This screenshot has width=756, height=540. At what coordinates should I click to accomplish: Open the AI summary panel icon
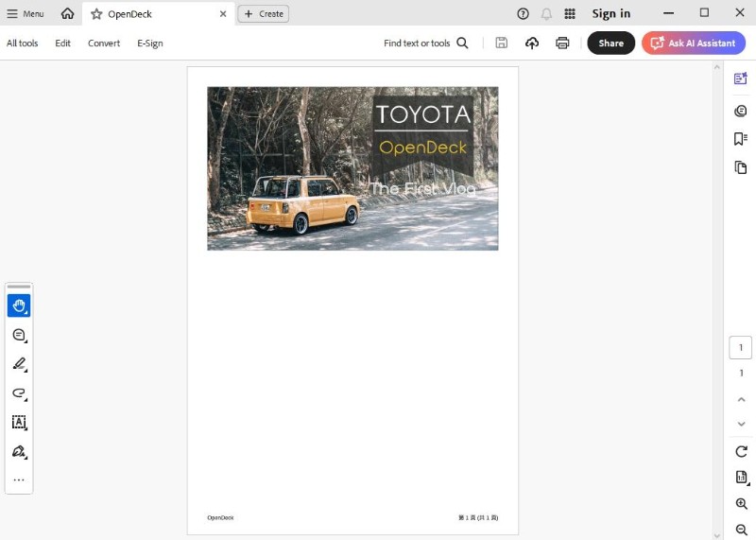tap(741, 78)
